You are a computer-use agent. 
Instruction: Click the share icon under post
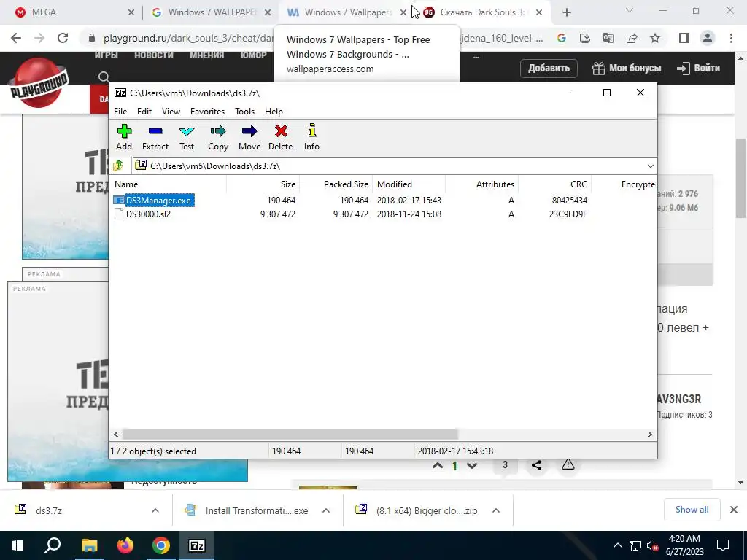[x=536, y=465]
